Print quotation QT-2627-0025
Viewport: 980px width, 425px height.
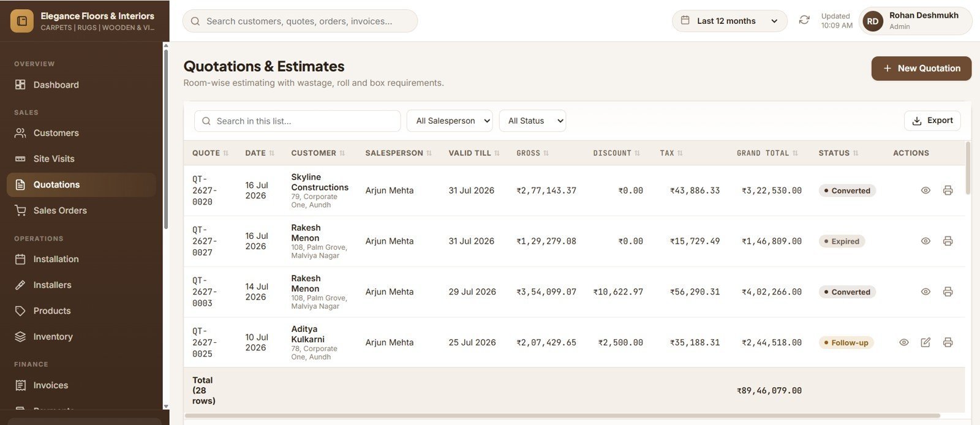(x=948, y=342)
